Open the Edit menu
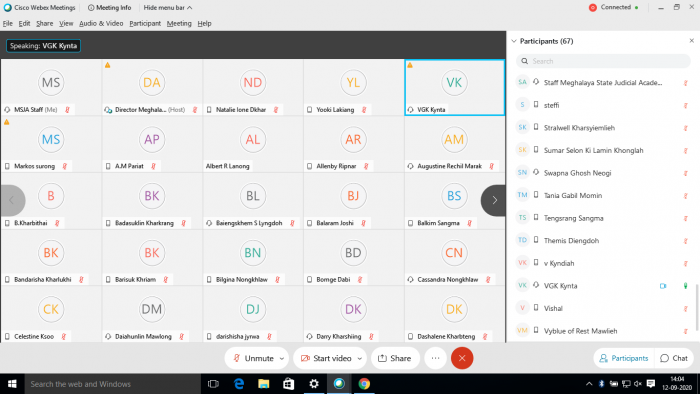Image resolution: width=700 pixels, height=394 pixels. pos(24,24)
